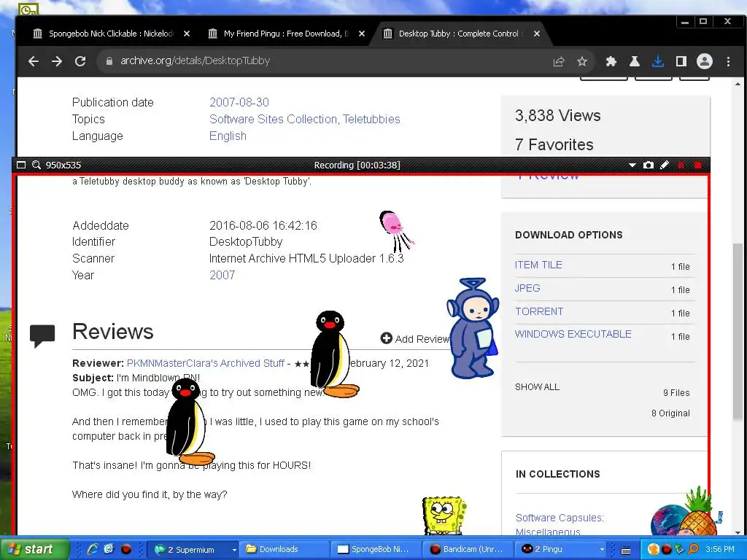The height and width of the screenshot is (560, 747).
Task: Launch Internet Explorer from quick launch
Action: 93,549
